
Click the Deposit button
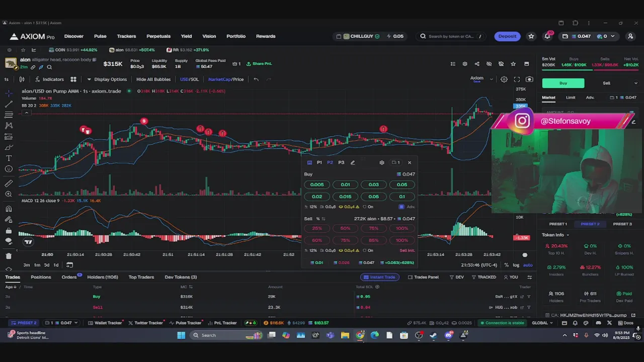pos(507,36)
